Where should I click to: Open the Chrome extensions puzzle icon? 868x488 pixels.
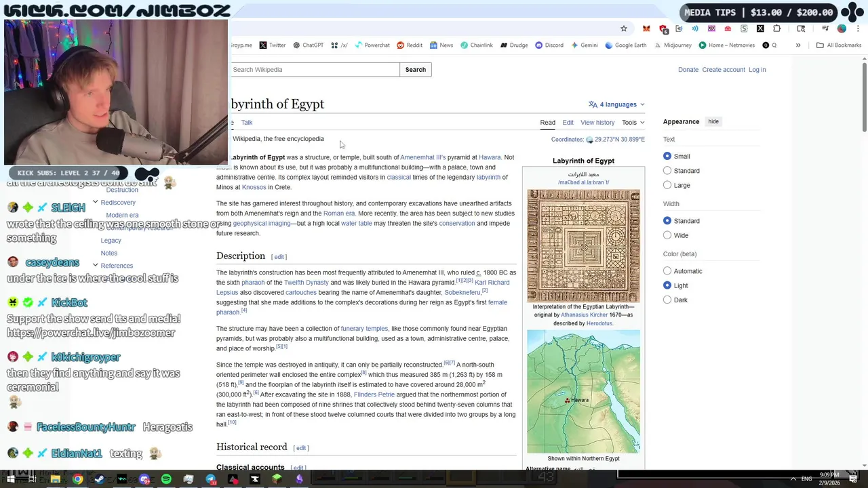tap(776, 28)
